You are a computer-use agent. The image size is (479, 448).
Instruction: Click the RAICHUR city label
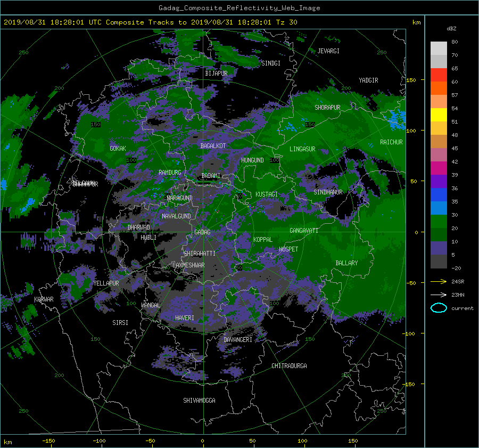(x=391, y=142)
